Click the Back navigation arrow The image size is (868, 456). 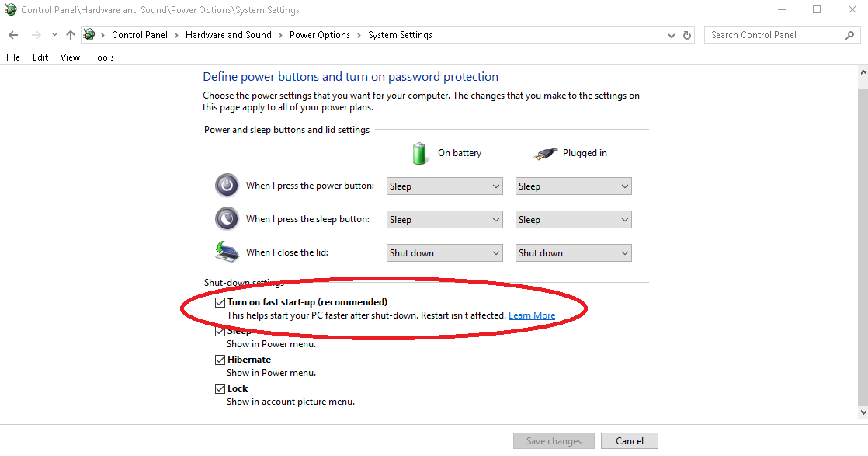pyautogui.click(x=13, y=35)
